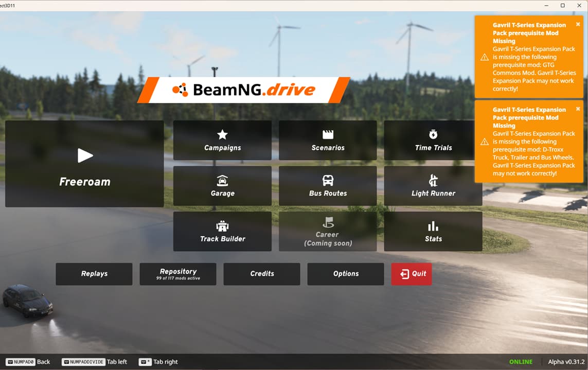Select the Scenarios clapperboard icon
This screenshot has height=370, width=588.
point(328,135)
